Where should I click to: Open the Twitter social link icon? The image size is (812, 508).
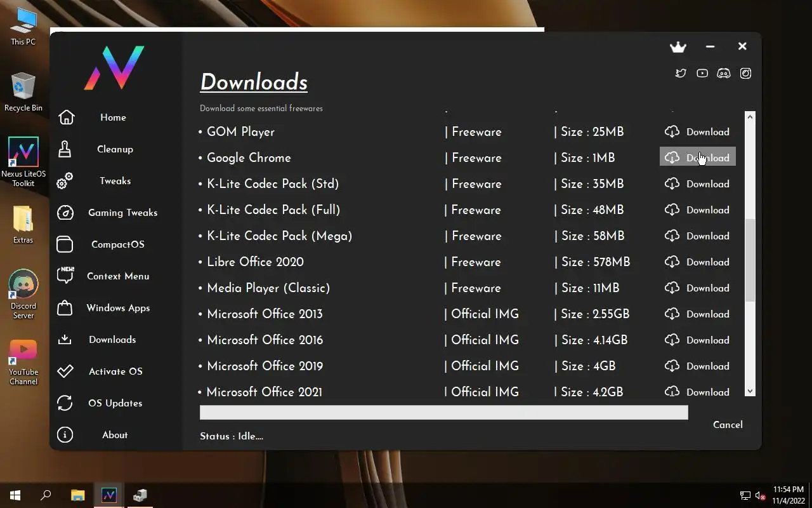[x=681, y=73]
